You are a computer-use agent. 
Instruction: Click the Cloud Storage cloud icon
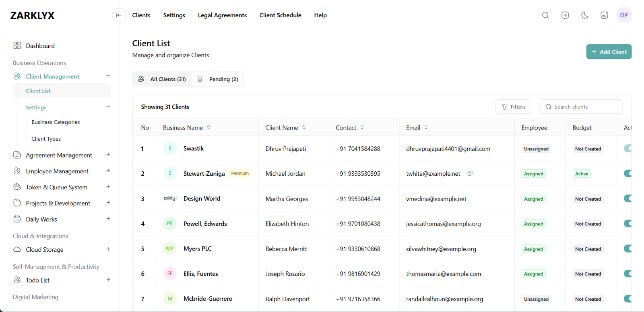coord(17,249)
